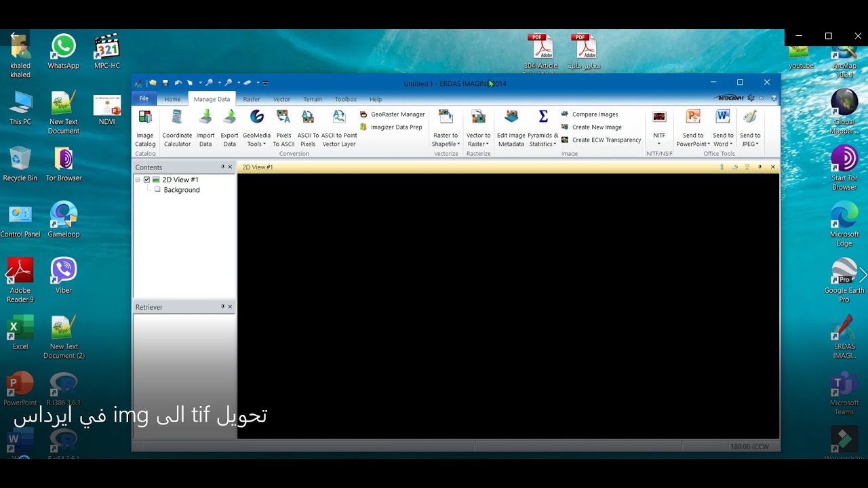Image resolution: width=868 pixels, height=488 pixels.
Task: Open the Vector to Raster dropdown
Action: [478, 128]
